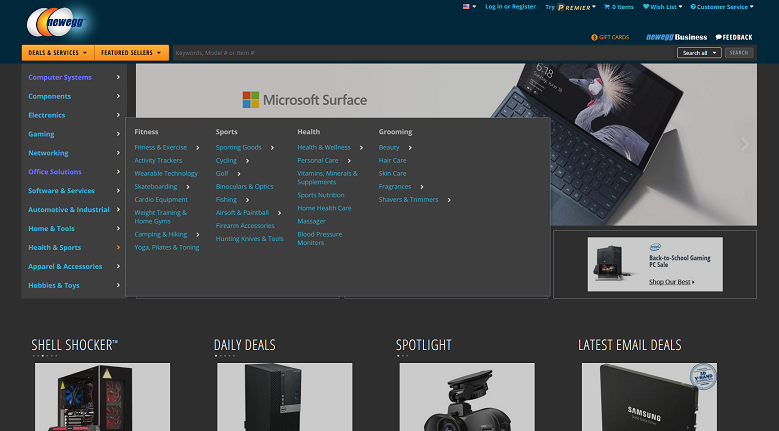Open Hair Care link
779x431 pixels.
click(392, 160)
